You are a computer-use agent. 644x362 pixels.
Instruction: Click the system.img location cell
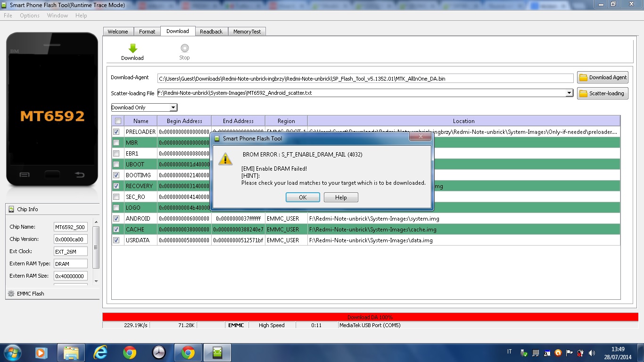point(463,219)
